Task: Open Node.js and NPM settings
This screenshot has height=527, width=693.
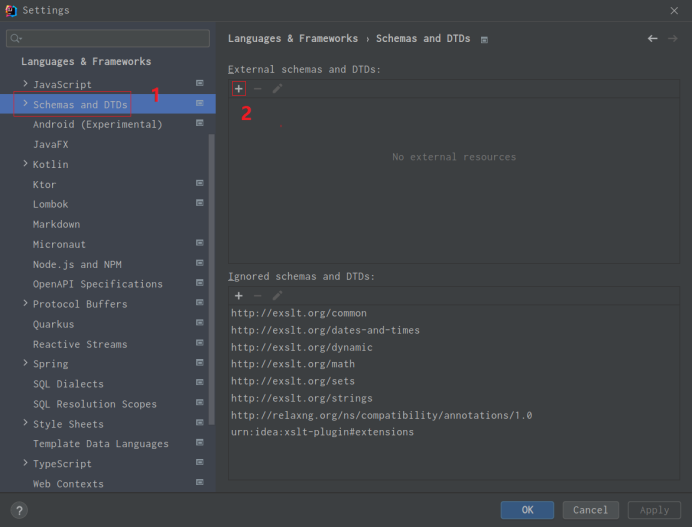Action: click(77, 264)
